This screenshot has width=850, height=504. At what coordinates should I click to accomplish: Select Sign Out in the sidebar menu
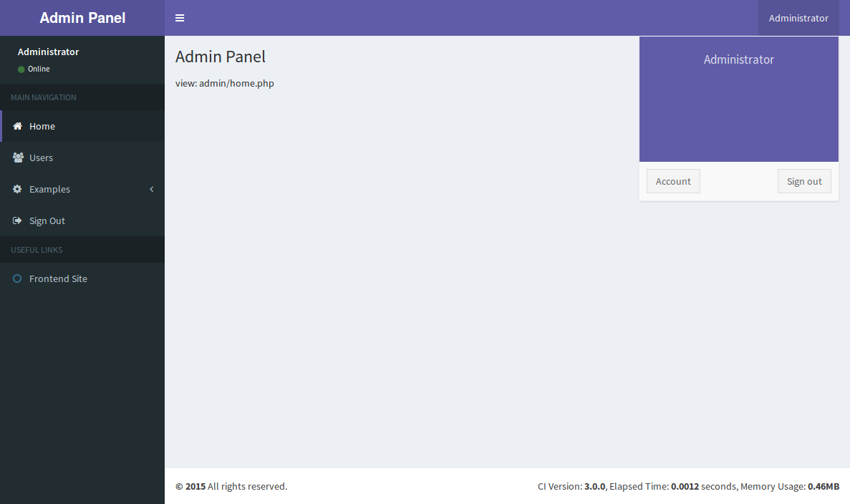tap(82, 220)
